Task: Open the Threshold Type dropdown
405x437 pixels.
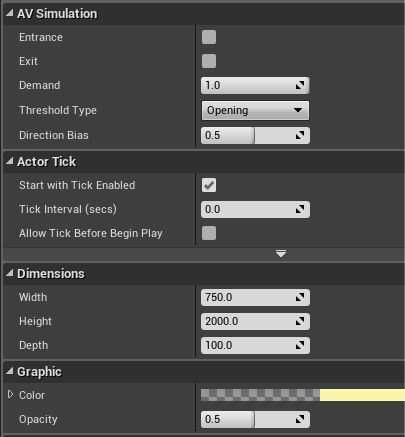Action: pyautogui.click(x=255, y=110)
